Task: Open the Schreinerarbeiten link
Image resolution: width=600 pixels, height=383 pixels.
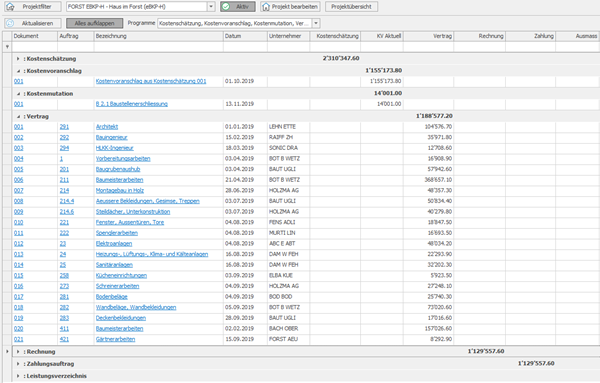Action: point(117,286)
